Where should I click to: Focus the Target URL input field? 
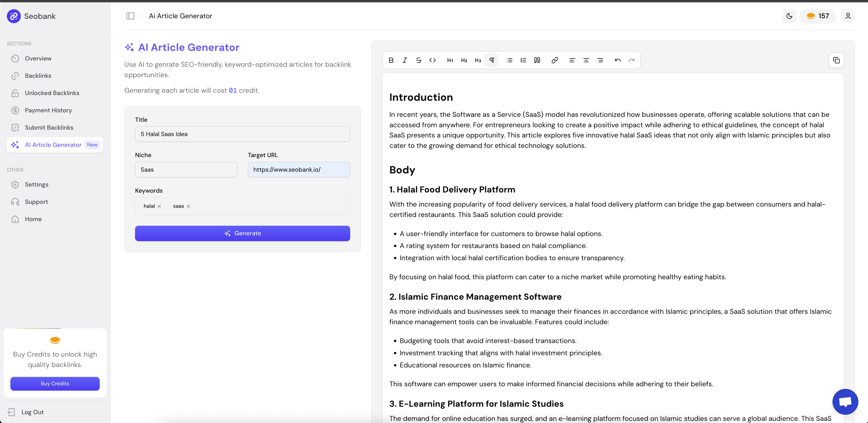[x=299, y=169]
